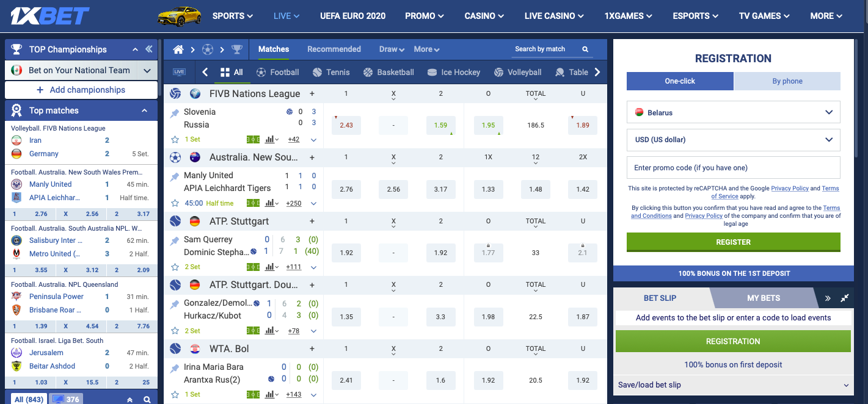Pin the Manly United match
The height and width of the screenshot is (404, 868).
(x=175, y=176)
